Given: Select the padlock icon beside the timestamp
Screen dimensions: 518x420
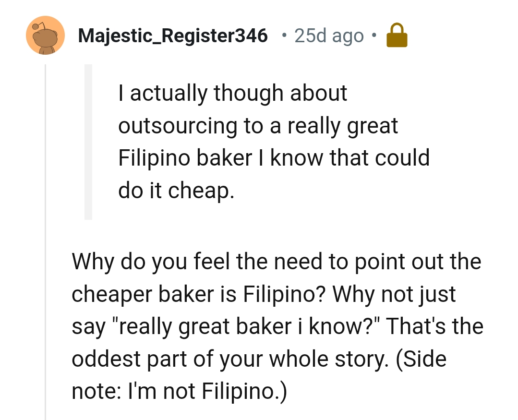Looking at the screenshot, I should (398, 35).
